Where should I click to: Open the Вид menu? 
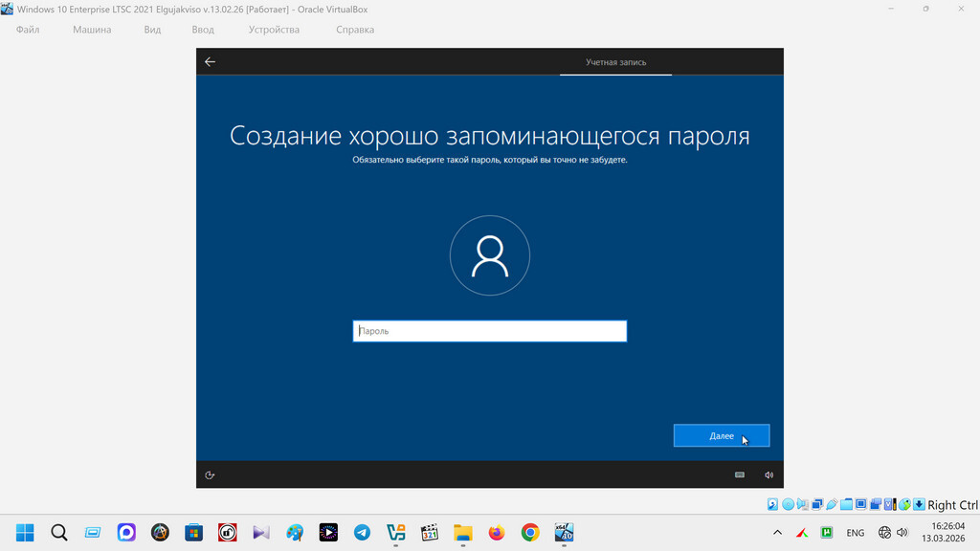pyautogui.click(x=152, y=30)
